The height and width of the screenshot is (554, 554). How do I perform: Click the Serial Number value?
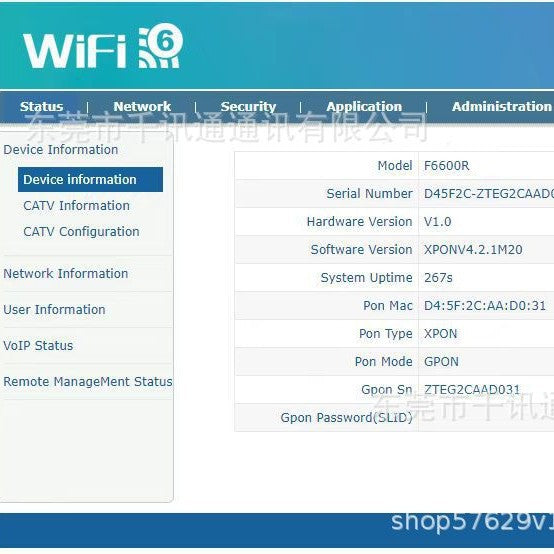pos(489,194)
